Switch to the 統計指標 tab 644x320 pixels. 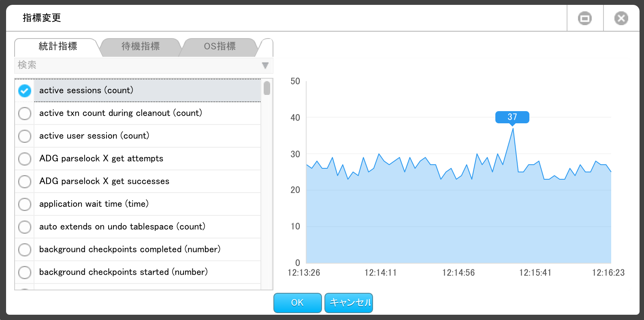(x=58, y=47)
